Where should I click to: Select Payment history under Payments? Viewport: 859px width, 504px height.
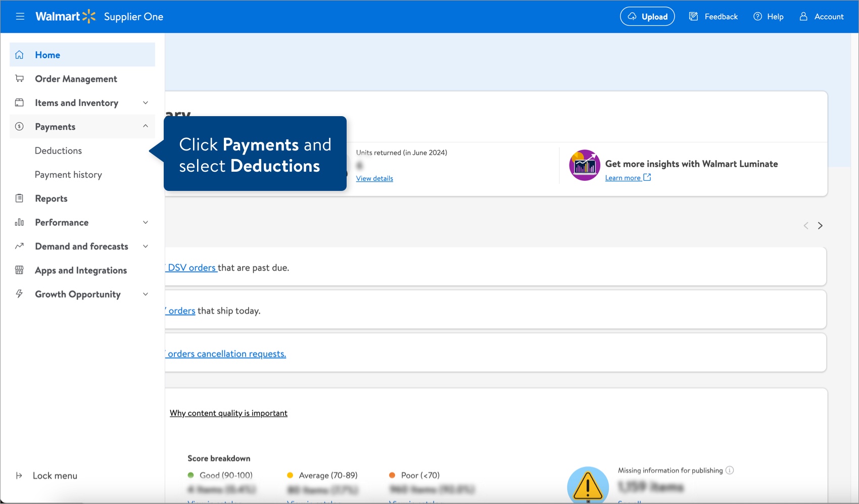pos(68,174)
